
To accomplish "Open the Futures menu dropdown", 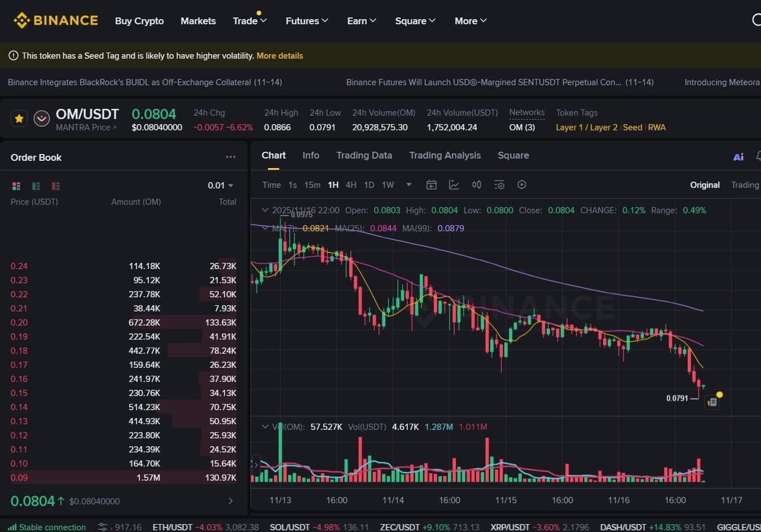I will [x=307, y=21].
